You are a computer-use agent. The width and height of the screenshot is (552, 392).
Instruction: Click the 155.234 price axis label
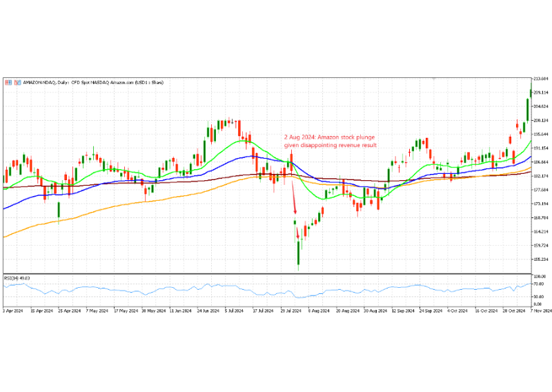[540, 259]
